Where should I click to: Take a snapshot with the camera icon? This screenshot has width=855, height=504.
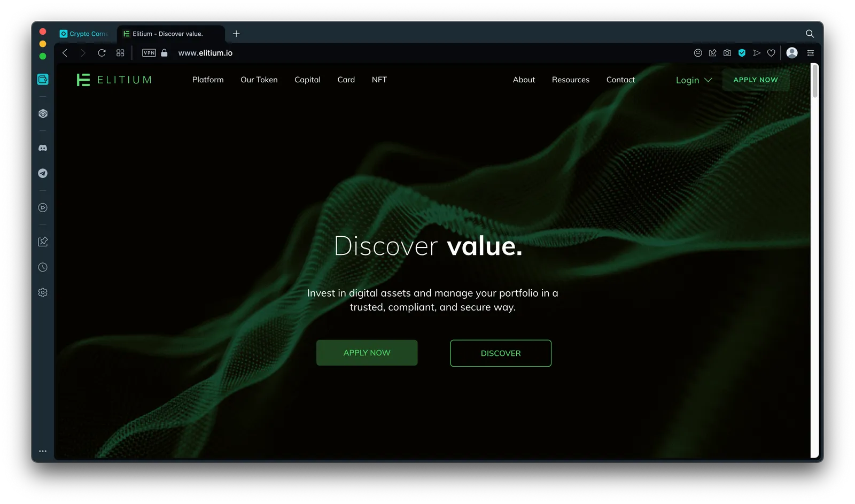[727, 53]
